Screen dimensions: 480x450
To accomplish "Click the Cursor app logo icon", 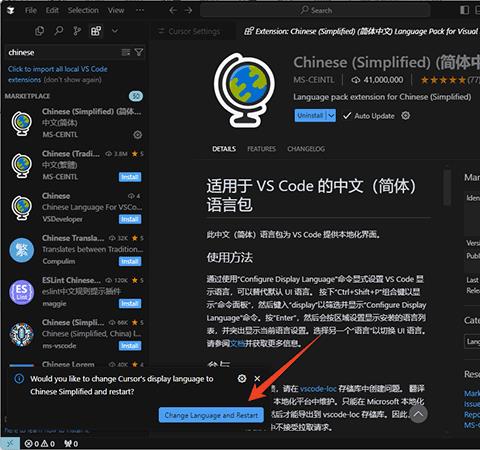I will (11, 10).
